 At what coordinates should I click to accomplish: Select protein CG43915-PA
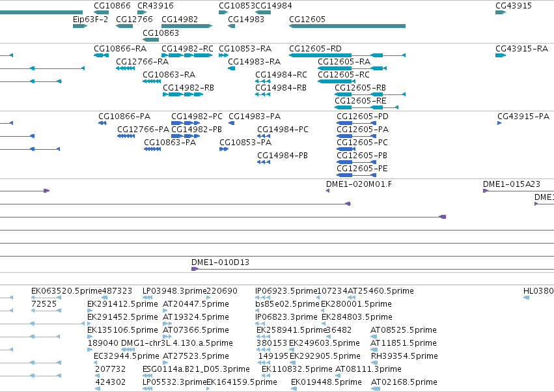pyautogui.click(x=523, y=117)
